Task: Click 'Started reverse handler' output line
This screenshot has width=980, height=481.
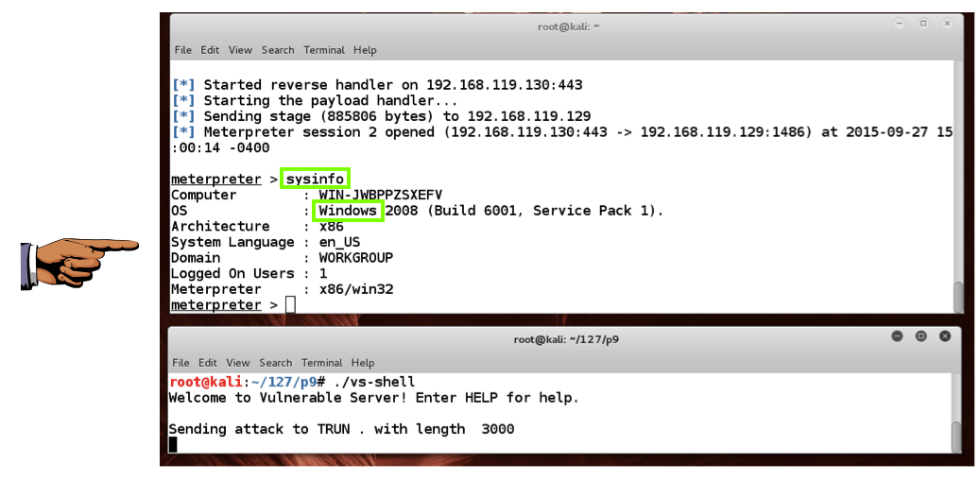Action: pyautogui.click(x=377, y=85)
